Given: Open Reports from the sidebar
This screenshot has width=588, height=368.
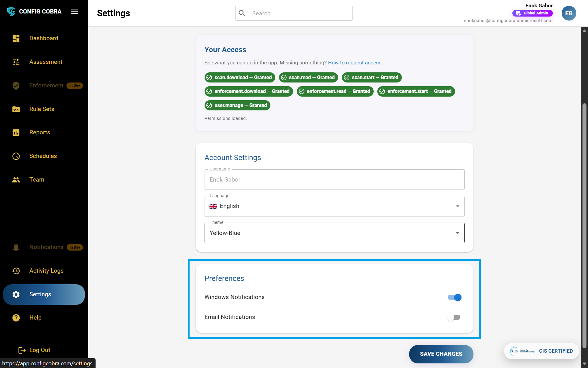Looking at the screenshot, I should (40, 132).
